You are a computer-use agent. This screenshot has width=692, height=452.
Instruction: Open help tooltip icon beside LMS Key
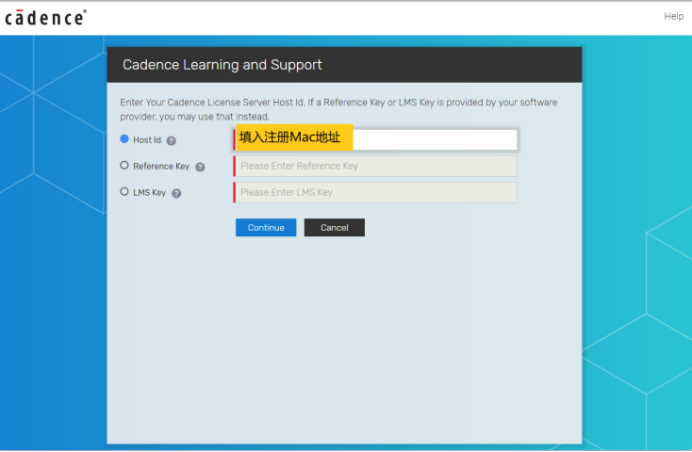pyautogui.click(x=176, y=193)
